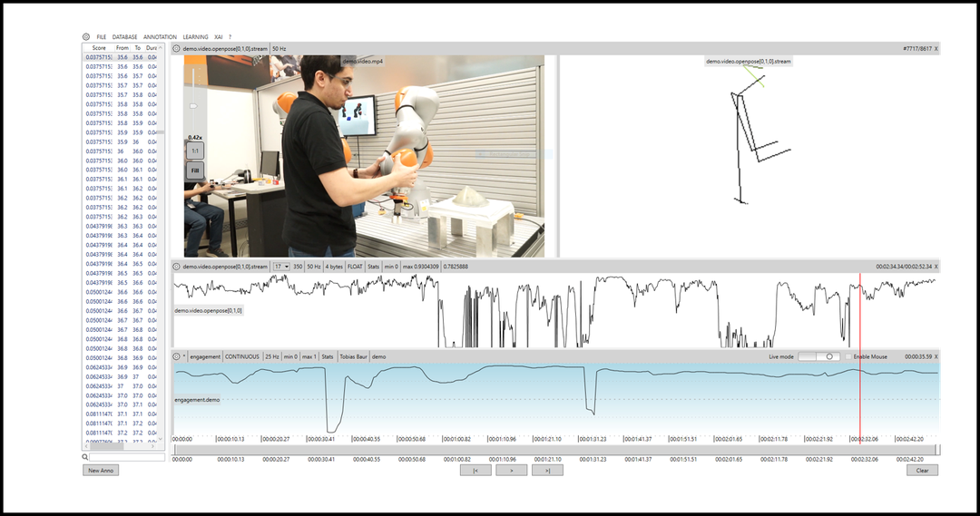This screenshot has width=980, height=516.
Task: Click the Stats label on the openpose track
Action: (x=373, y=267)
